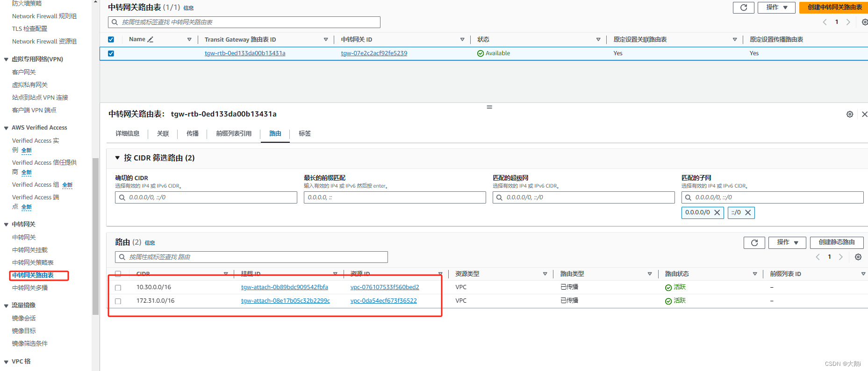Open transit gateway attachments in sidebar

30,250
